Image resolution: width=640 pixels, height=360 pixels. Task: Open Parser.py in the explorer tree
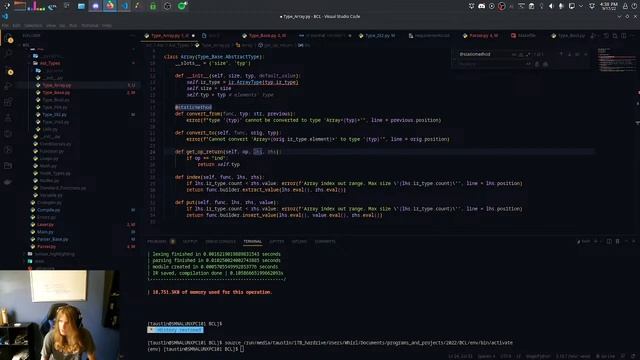click(x=46, y=247)
